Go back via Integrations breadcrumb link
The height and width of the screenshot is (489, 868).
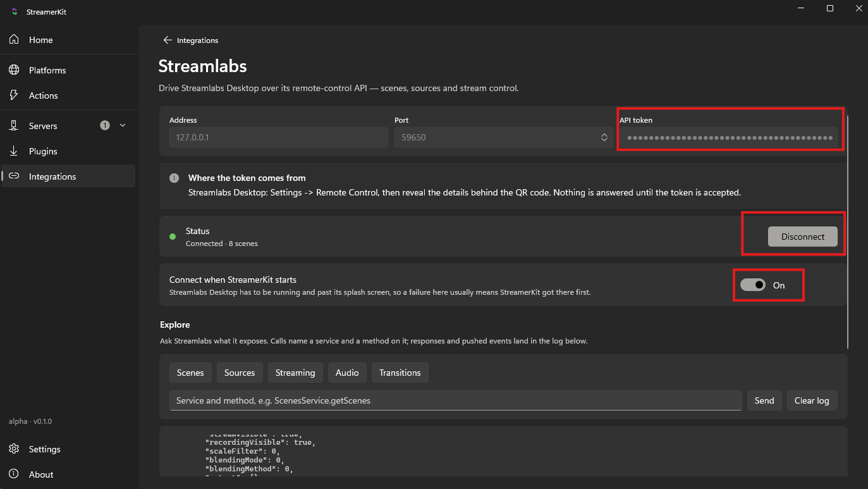click(x=190, y=40)
